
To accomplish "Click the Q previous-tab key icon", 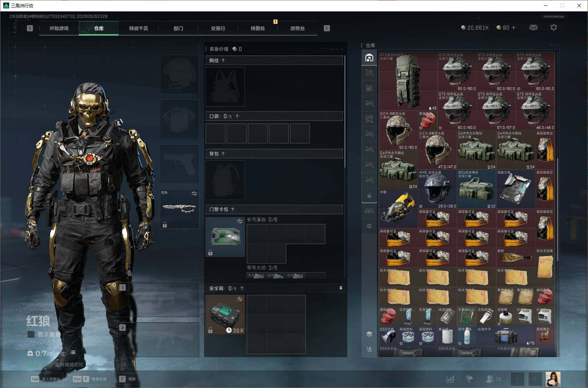I will point(30,28).
